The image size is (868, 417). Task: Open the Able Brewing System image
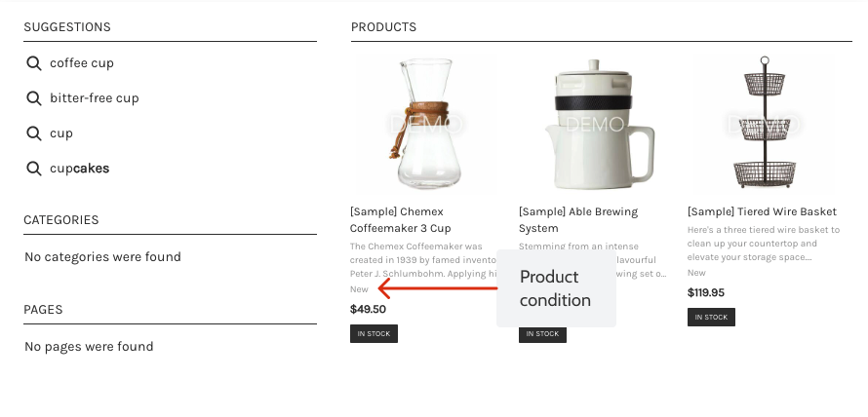click(595, 124)
